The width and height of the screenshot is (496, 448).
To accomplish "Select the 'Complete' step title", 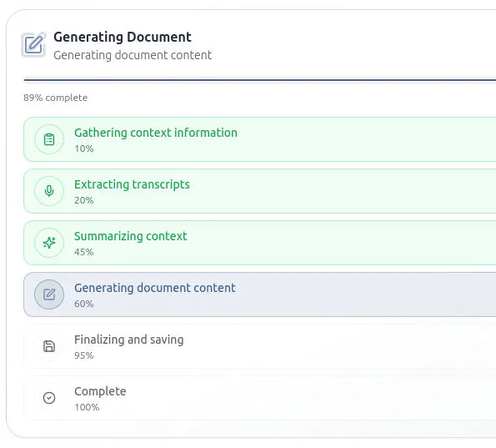I will coord(100,391).
